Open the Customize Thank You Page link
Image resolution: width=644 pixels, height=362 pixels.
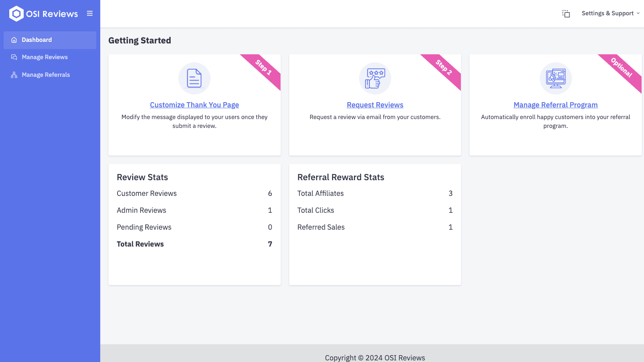[194, 105]
